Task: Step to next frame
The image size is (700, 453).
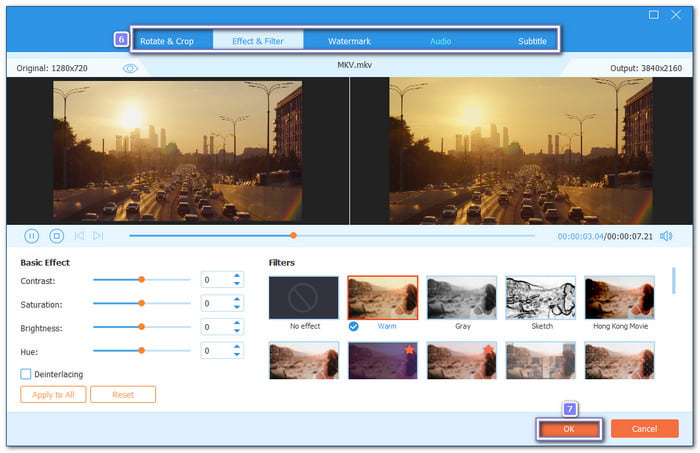Action: [98, 236]
